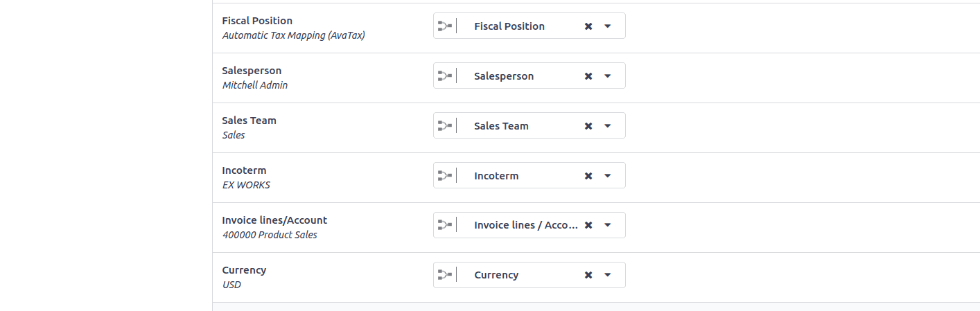Remove the Invoice lines / Account mapping
The height and width of the screenshot is (311, 980).
coord(588,226)
